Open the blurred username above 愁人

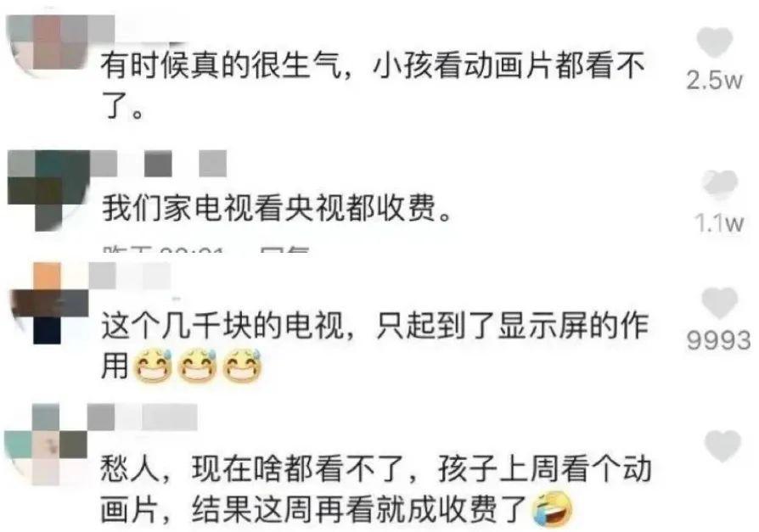[x=143, y=417]
